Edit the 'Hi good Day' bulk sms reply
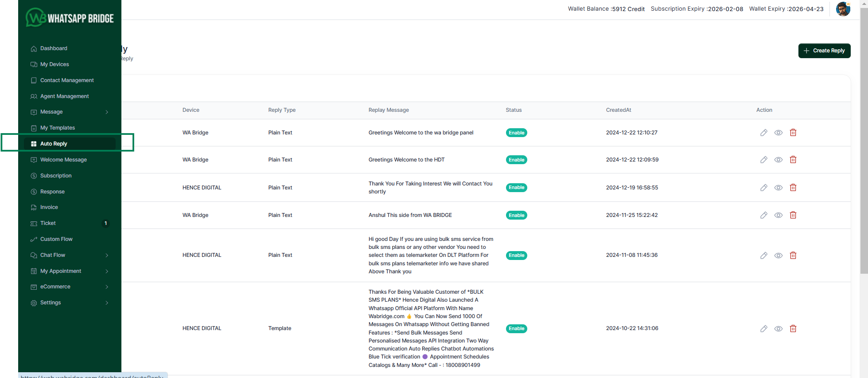868x378 pixels. pyautogui.click(x=764, y=256)
